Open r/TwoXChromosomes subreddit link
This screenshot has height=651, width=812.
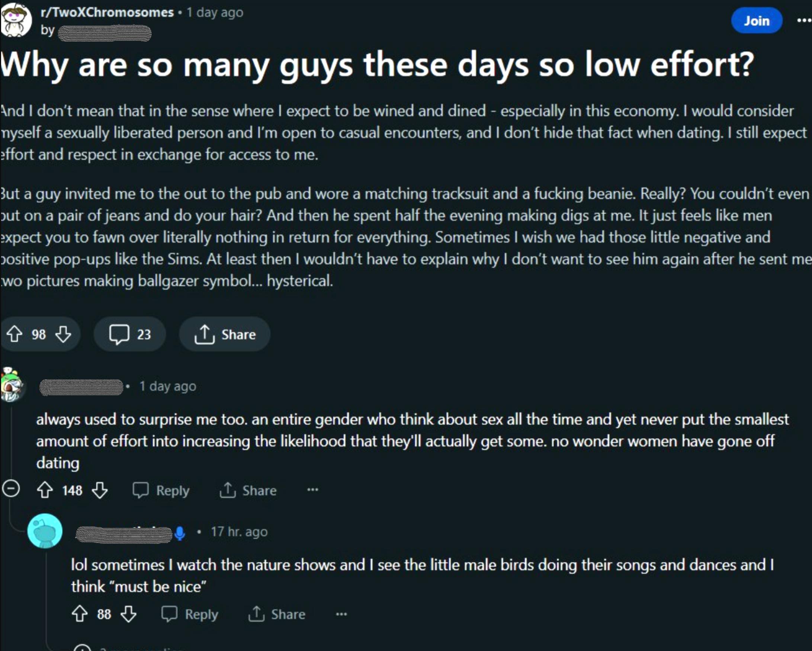(107, 12)
